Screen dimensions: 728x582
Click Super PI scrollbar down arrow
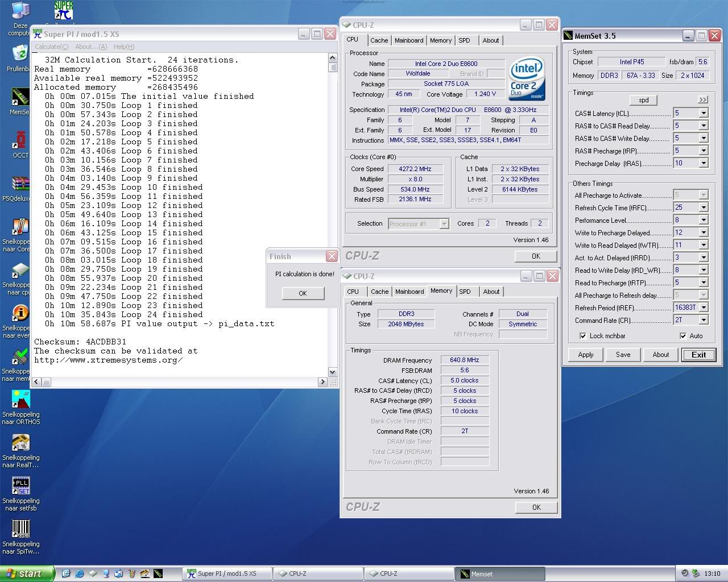(333, 372)
